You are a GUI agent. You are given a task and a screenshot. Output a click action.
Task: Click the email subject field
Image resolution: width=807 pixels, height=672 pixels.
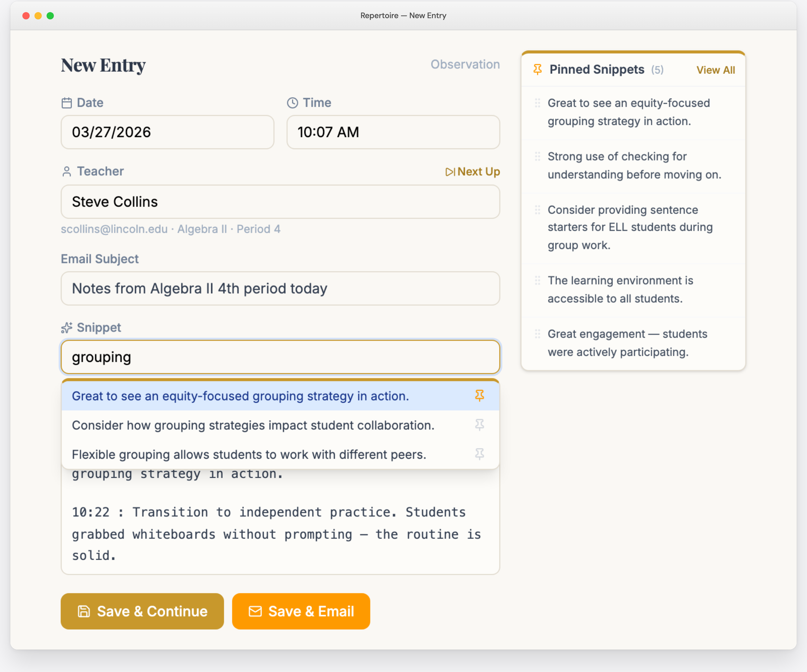[280, 289]
